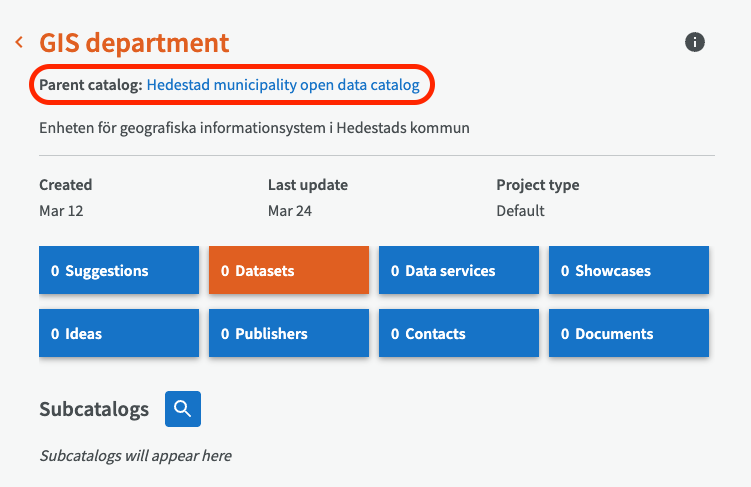Click the GIS department title heading

134,43
